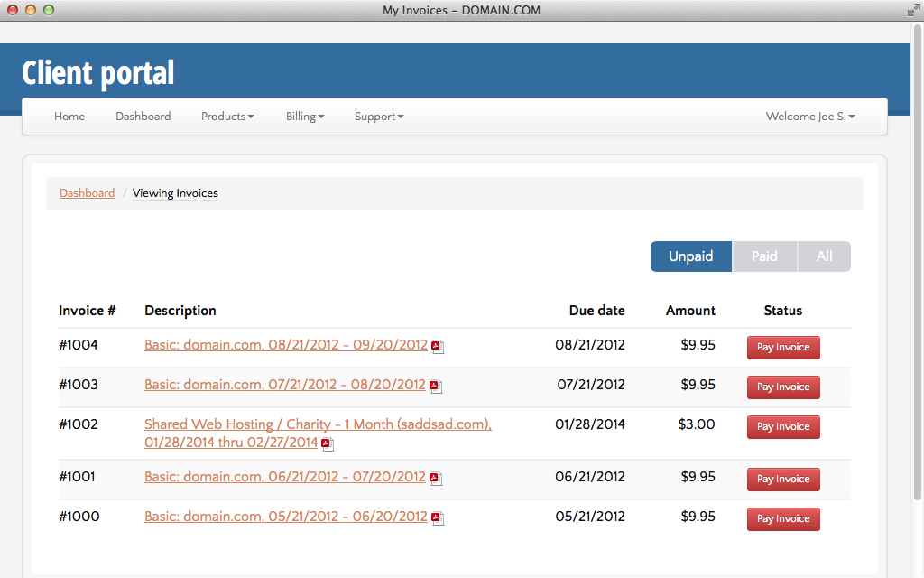
Task: Expand the Billing dropdown menu
Action: click(305, 117)
